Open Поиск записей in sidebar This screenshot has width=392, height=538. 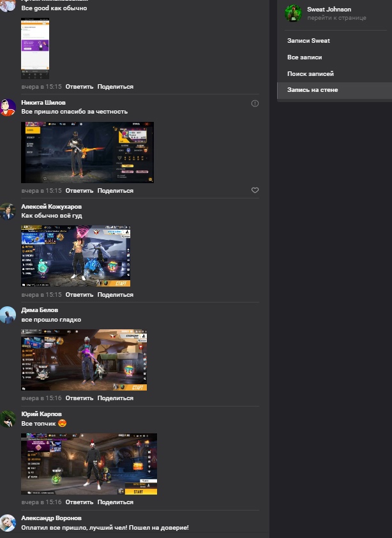coord(310,74)
